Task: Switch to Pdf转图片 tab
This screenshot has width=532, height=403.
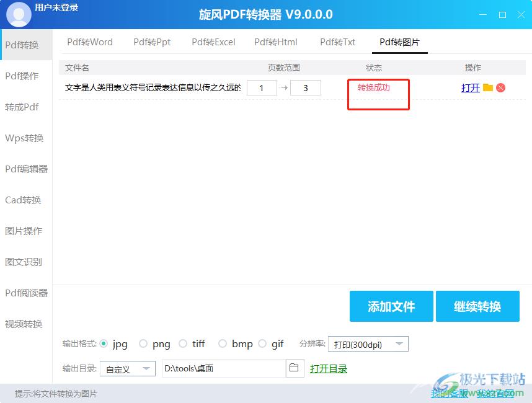Action: [x=400, y=42]
